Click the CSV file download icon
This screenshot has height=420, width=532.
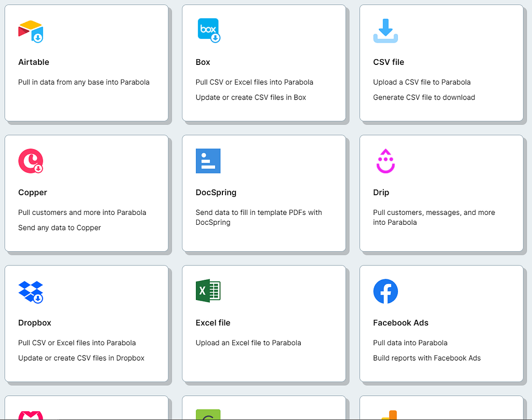tap(385, 31)
